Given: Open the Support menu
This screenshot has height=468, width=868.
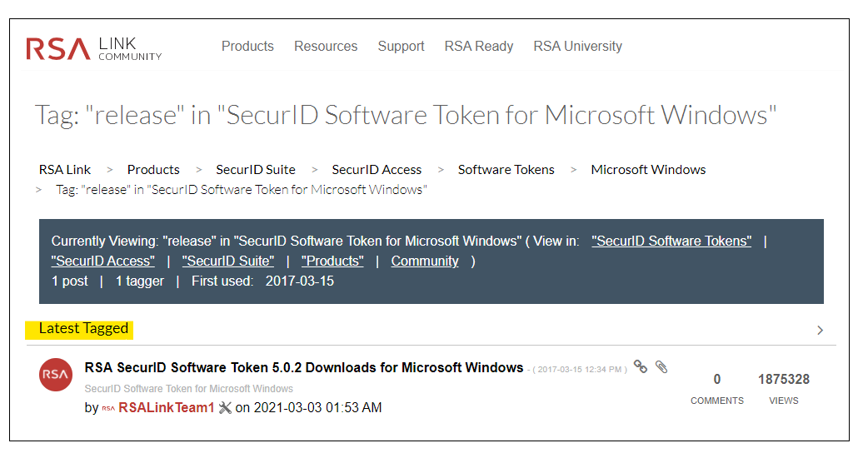Looking at the screenshot, I should coord(401,46).
